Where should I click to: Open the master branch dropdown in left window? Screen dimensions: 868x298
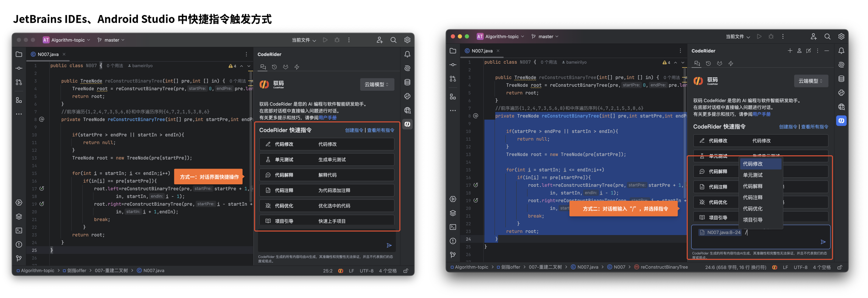pos(111,40)
